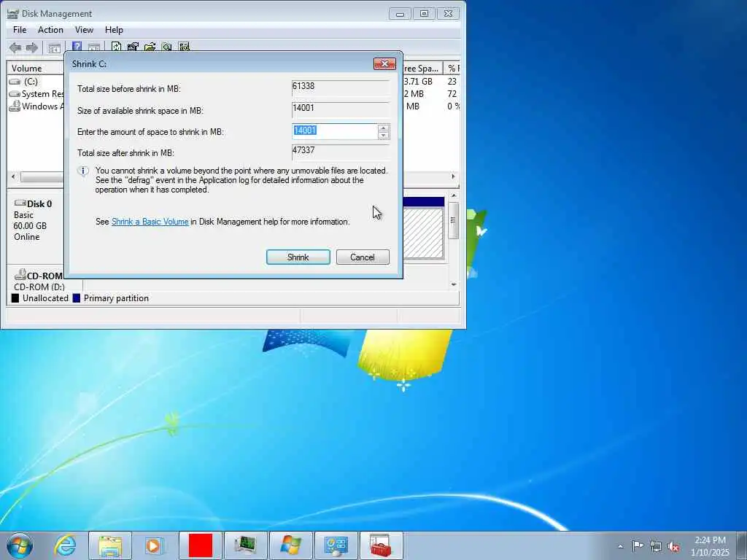Click the total size before shrink field

340,87
